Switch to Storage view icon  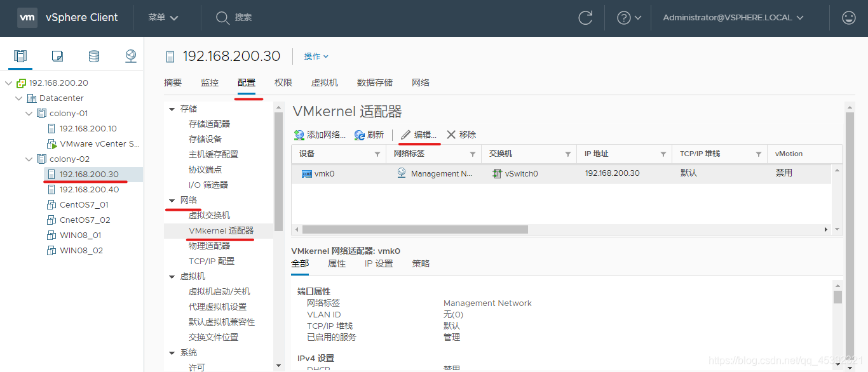point(94,56)
